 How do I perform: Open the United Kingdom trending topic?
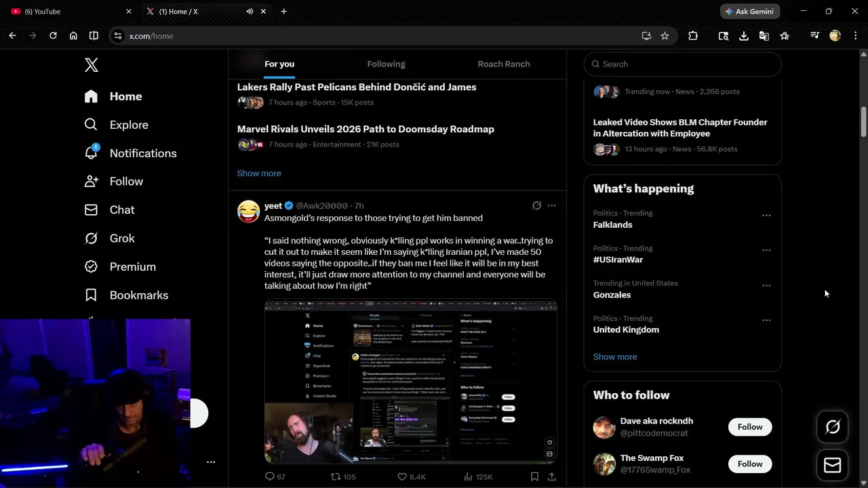click(626, 330)
